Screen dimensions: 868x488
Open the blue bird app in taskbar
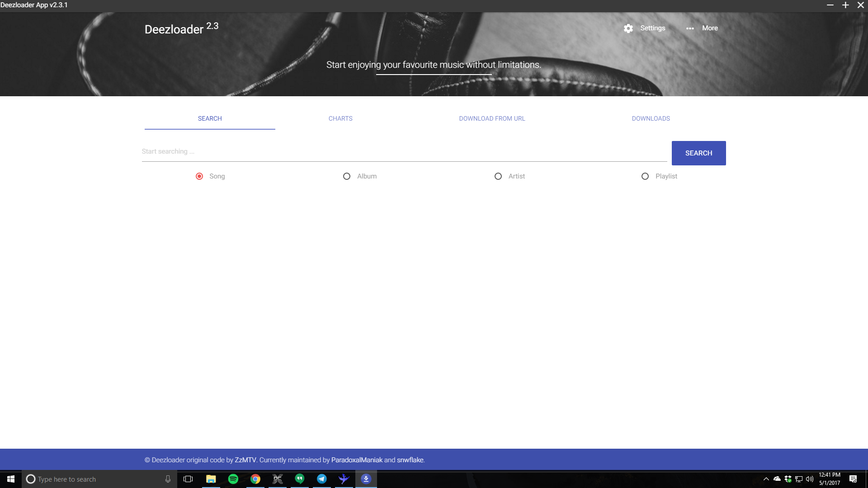[344, 479]
